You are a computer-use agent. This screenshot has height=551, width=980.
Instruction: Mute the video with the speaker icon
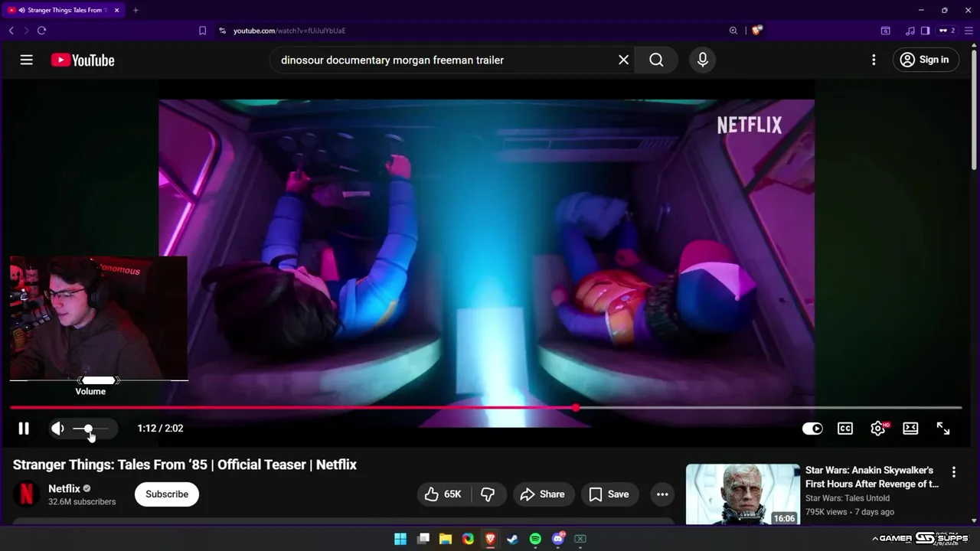tap(57, 429)
